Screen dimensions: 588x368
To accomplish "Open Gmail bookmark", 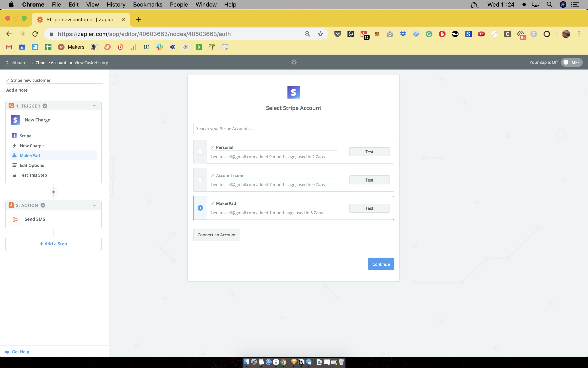I will click(9, 47).
